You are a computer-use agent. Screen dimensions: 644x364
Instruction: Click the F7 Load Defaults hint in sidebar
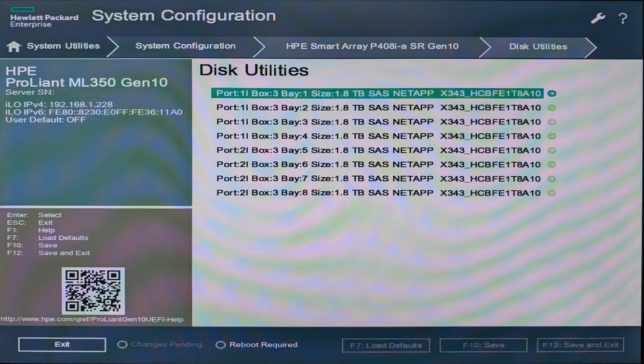(x=48, y=238)
